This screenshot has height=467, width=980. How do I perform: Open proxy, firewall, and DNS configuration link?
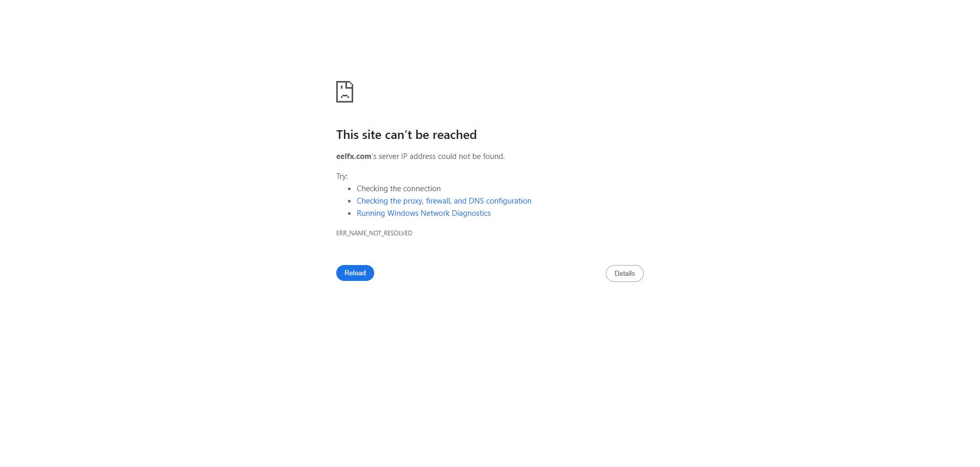[x=444, y=201]
